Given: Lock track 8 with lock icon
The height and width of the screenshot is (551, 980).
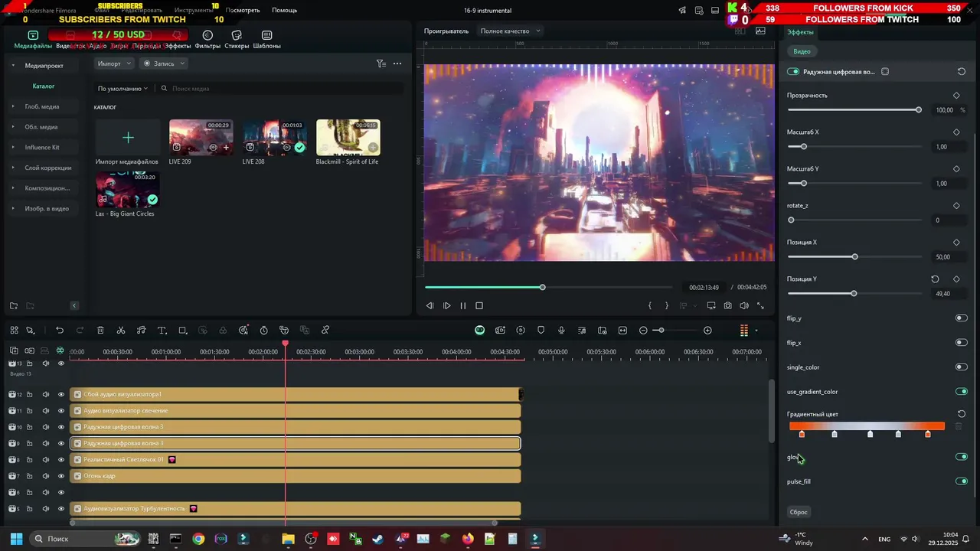Looking at the screenshot, I should click(29, 460).
